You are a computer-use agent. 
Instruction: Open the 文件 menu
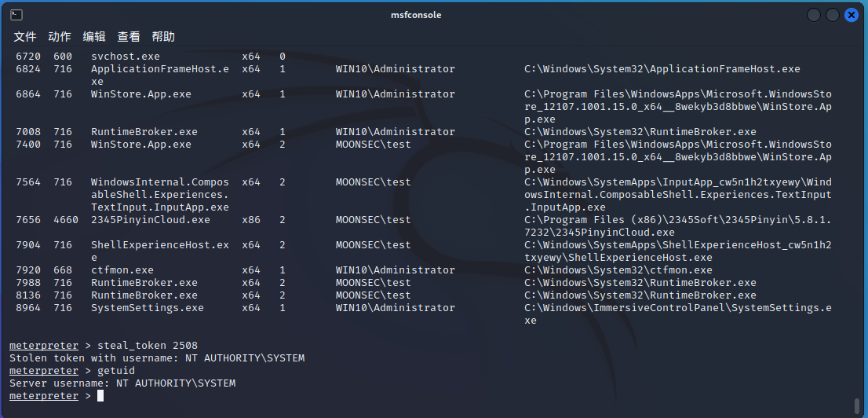(25, 37)
